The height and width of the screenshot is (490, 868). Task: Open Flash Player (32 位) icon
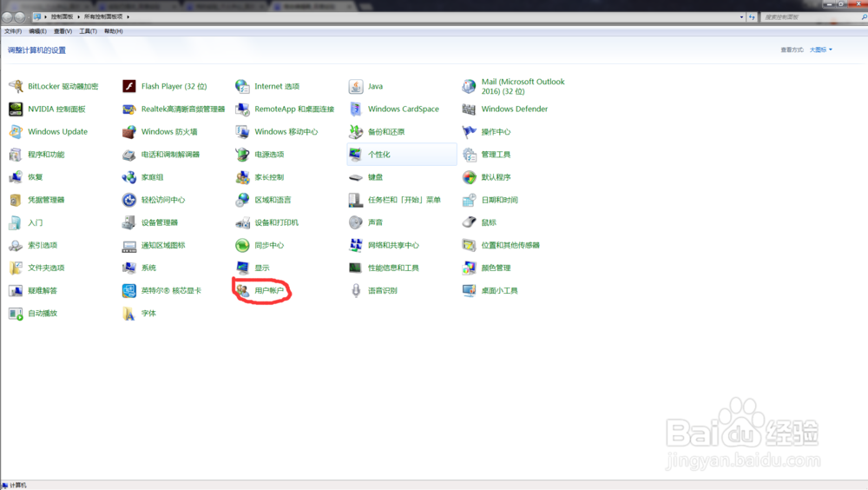129,86
